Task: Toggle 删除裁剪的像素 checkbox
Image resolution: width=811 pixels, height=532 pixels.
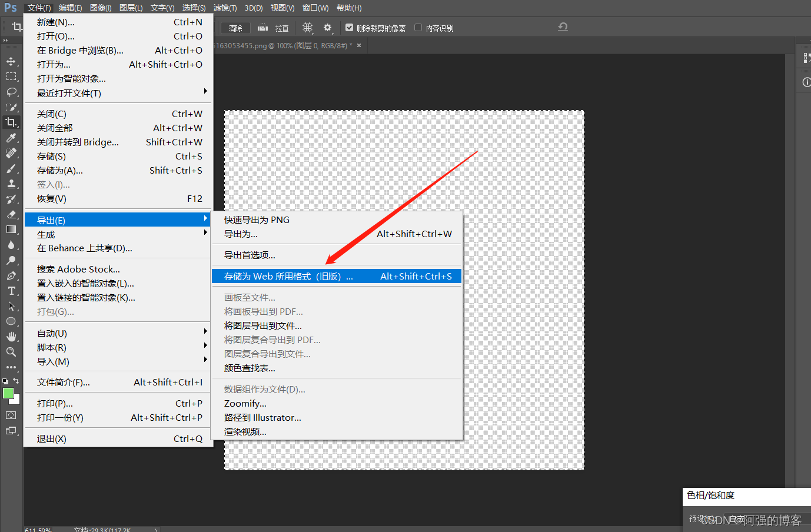Action: 349,28
